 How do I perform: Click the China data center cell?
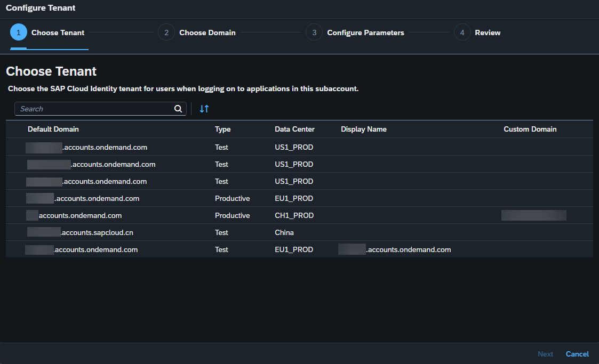click(x=284, y=232)
